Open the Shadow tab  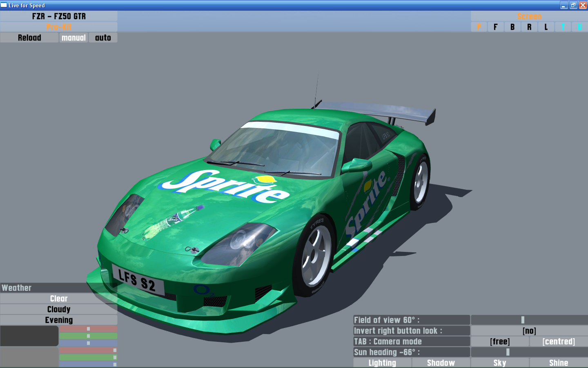[441, 363]
